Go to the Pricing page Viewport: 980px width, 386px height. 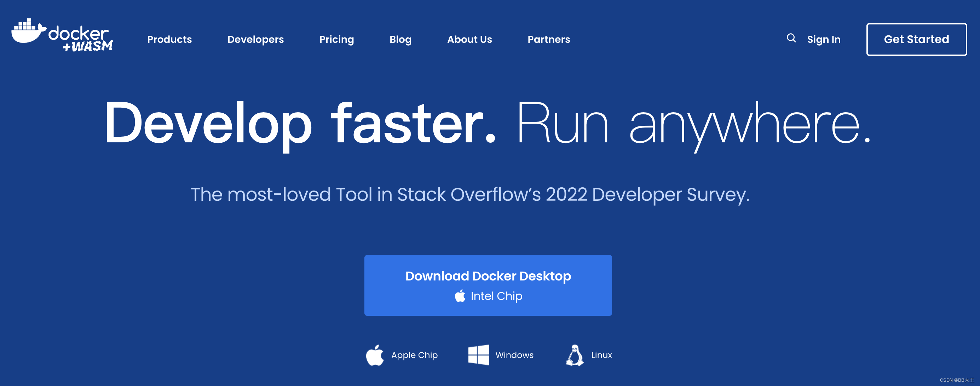tap(336, 40)
